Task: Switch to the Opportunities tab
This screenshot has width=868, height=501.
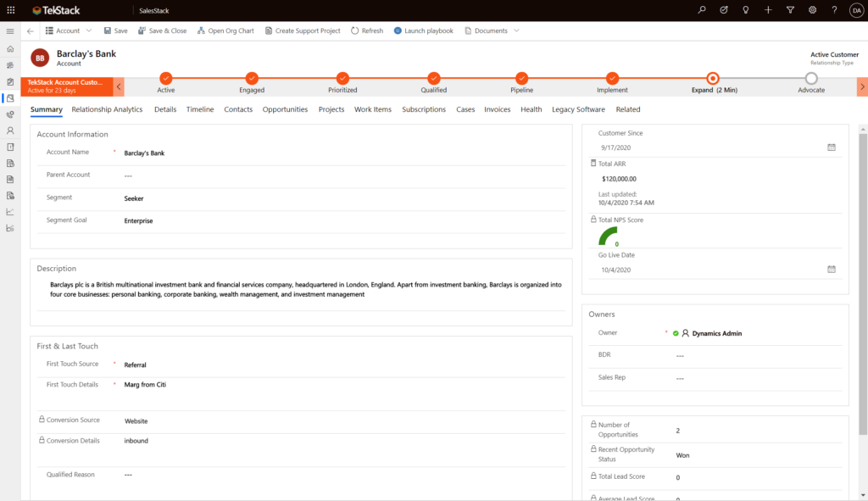Action: point(285,109)
